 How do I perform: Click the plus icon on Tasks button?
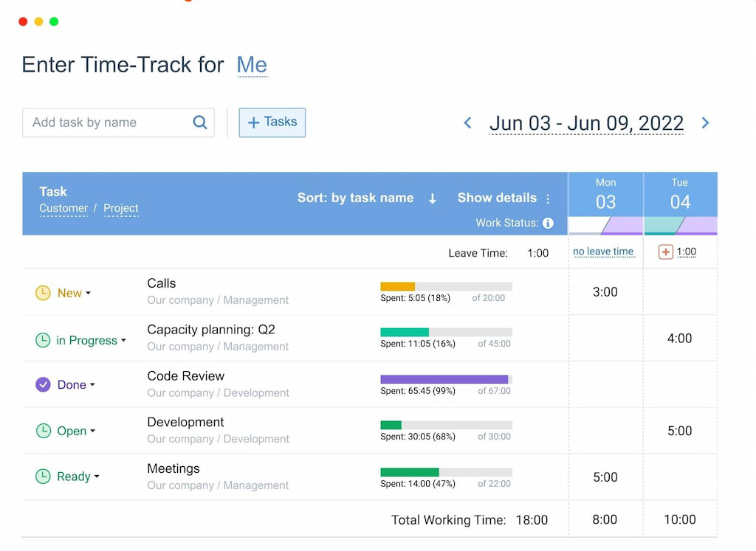pyautogui.click(x=255, y=122)
